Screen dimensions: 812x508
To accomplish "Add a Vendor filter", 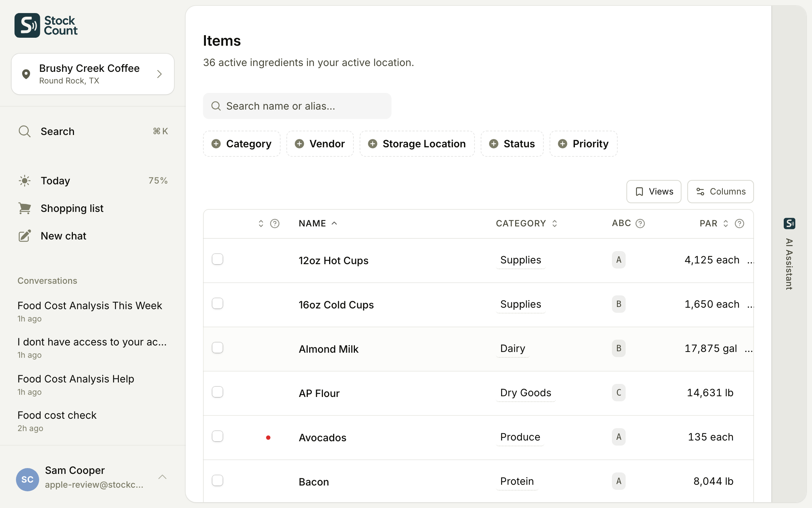I will tap(320, 144).
